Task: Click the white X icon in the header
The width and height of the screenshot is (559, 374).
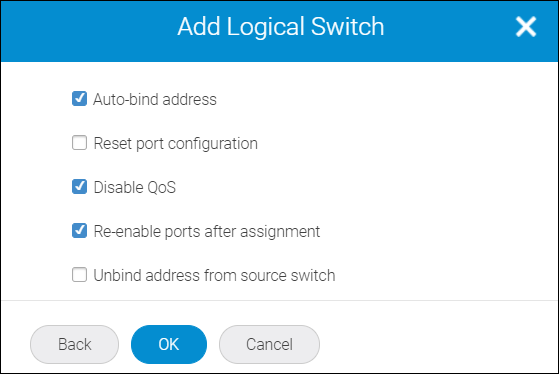Action: [526, 27]
